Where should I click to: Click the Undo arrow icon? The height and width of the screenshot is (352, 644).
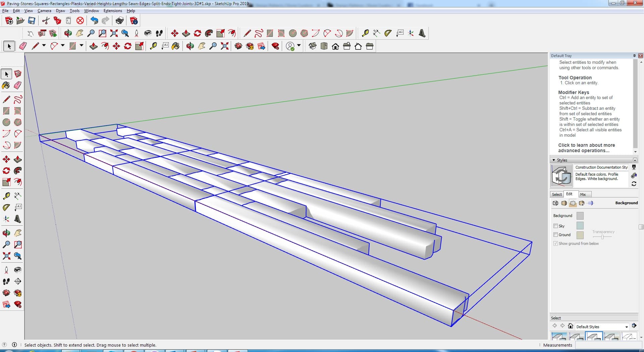pos(94,21)
